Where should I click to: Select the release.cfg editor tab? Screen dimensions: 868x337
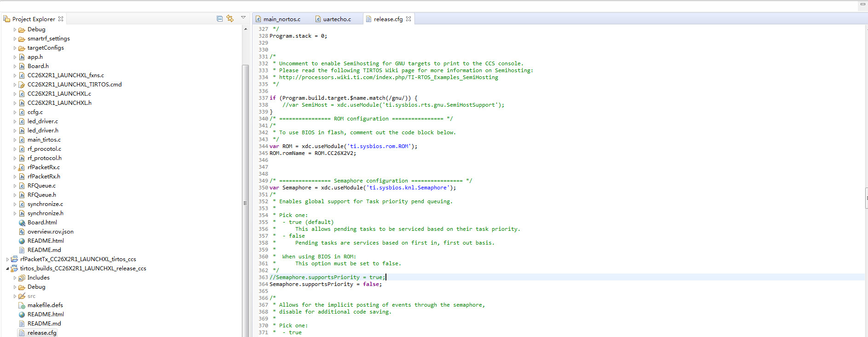388,19
